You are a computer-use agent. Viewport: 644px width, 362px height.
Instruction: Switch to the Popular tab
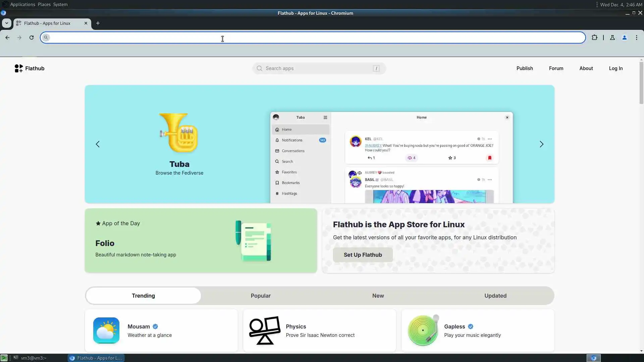point(260,296)
